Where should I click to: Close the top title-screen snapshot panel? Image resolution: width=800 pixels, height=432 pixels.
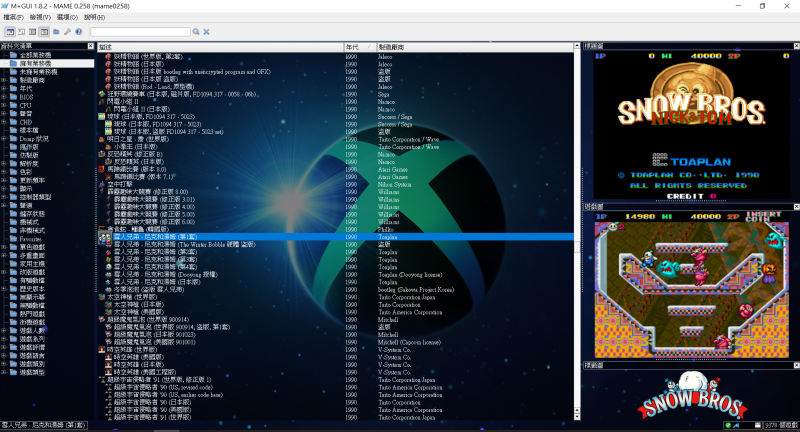point(796,46)
